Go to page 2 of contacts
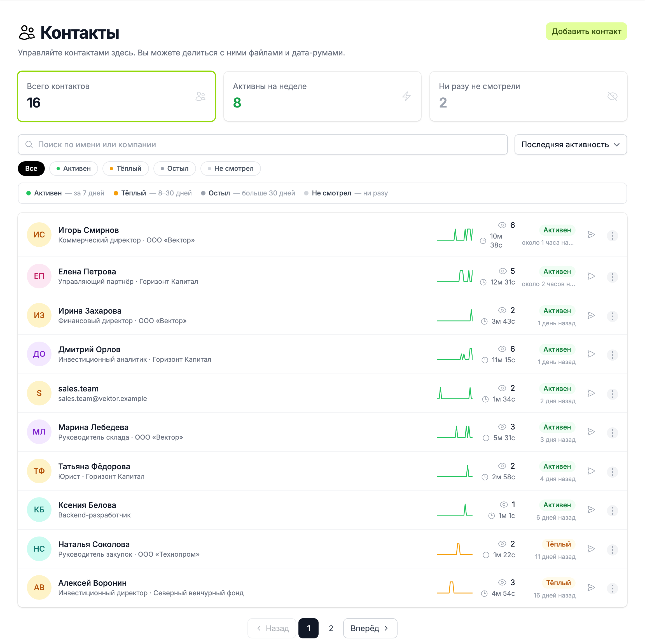 [x=331, y=628]
